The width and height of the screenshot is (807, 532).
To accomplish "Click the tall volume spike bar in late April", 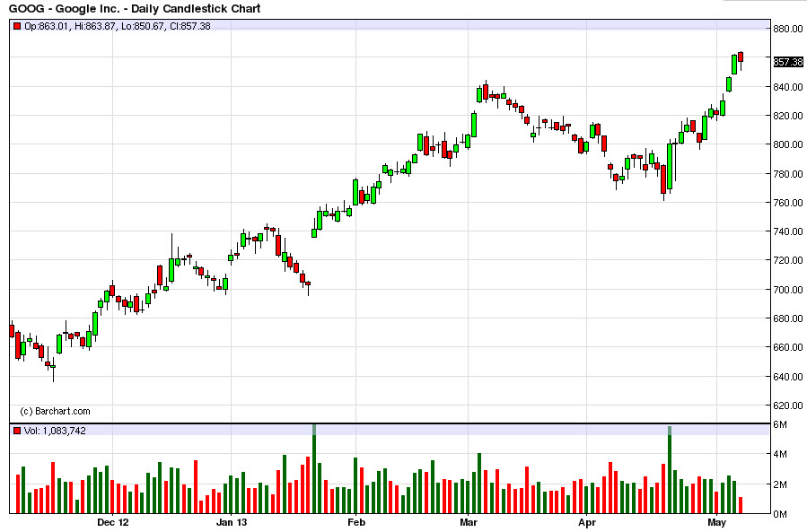I will 670,469.
